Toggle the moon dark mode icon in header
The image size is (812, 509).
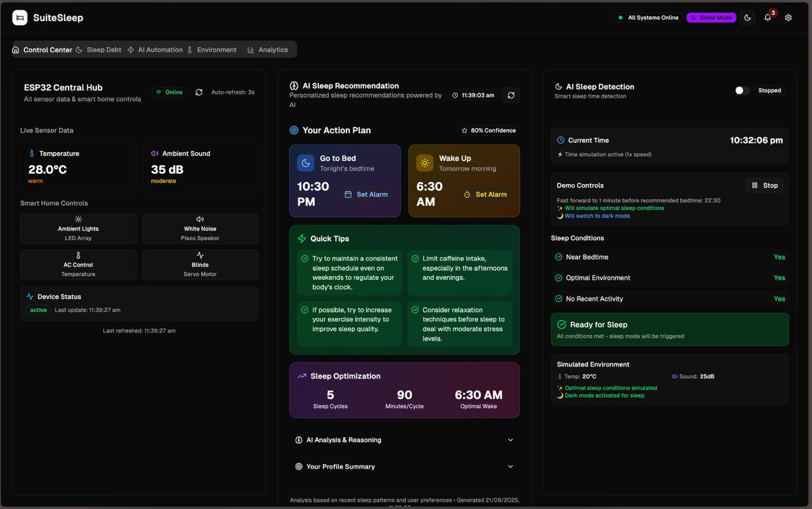click(x=747, y=18)
